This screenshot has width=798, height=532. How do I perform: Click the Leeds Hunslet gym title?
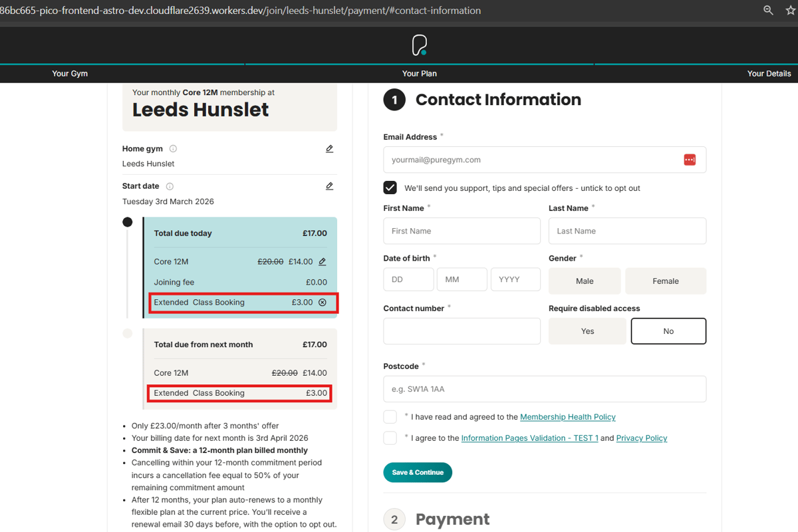pyautogui.click(x=201, y=110)
